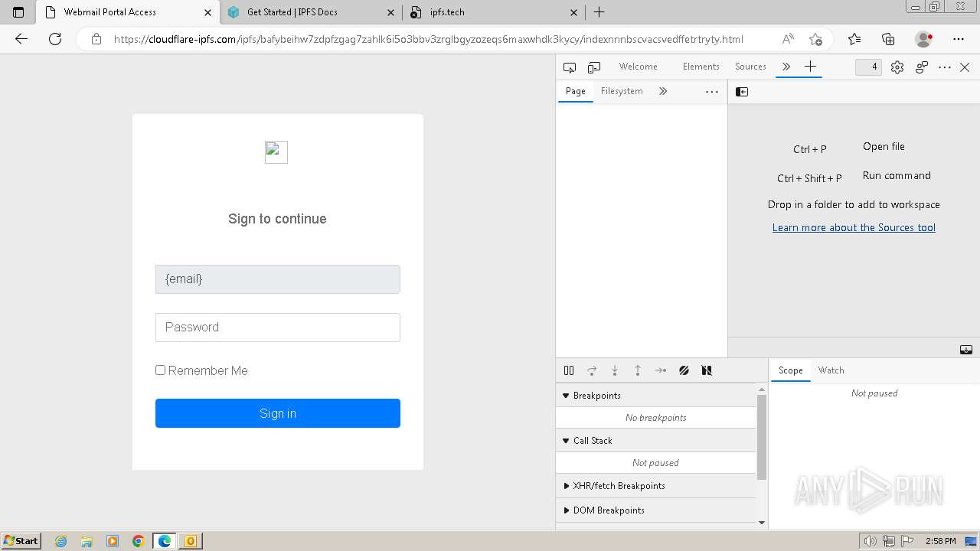The width and height of the screenshot is (980, 551).
Task: Click Step into next function call
Action: (x=615, y=370)
